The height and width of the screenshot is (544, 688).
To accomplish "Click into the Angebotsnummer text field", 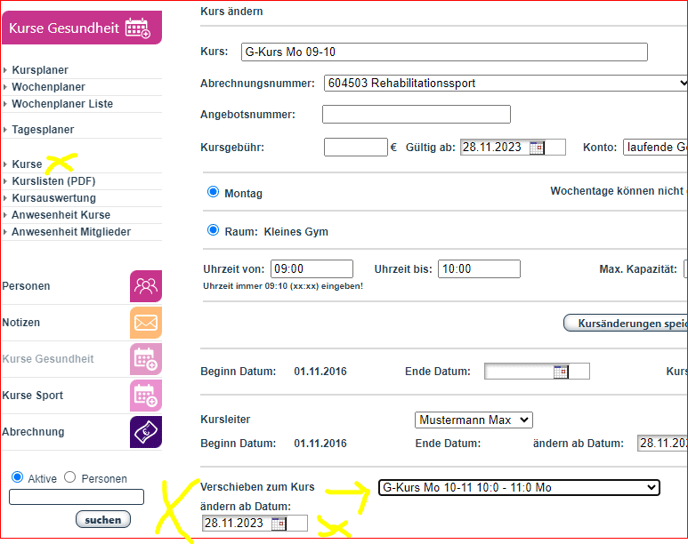I will 416,115.
